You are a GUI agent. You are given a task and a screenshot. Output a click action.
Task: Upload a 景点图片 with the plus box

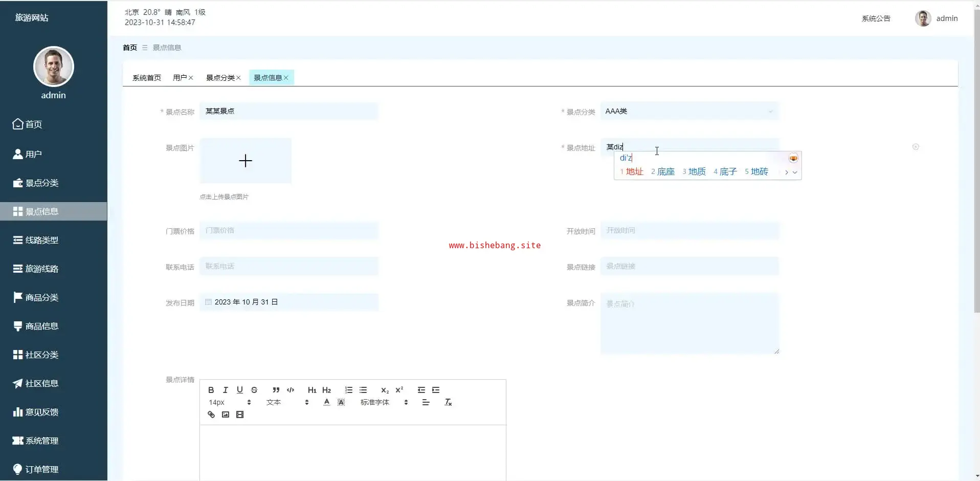click(246, 161)
